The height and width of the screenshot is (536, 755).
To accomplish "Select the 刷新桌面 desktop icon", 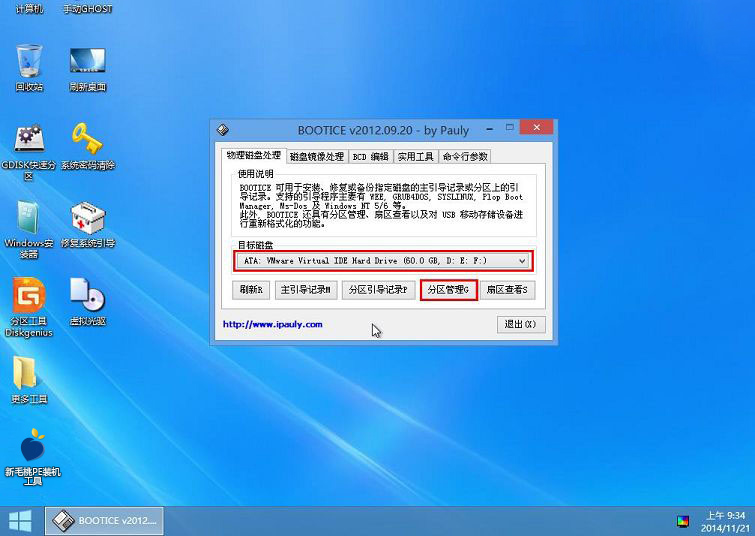I will tap(88, 67).
